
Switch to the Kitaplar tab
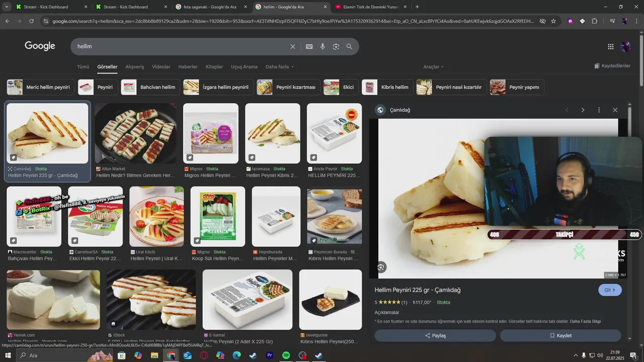(214, 66)
